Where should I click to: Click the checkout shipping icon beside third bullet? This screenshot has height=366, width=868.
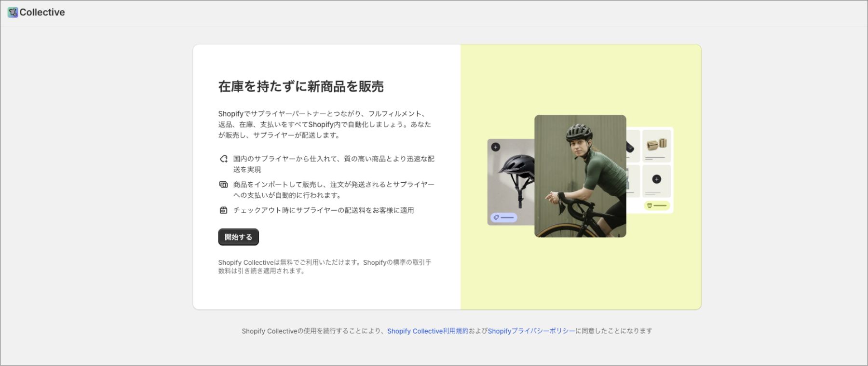click(223, 210)
